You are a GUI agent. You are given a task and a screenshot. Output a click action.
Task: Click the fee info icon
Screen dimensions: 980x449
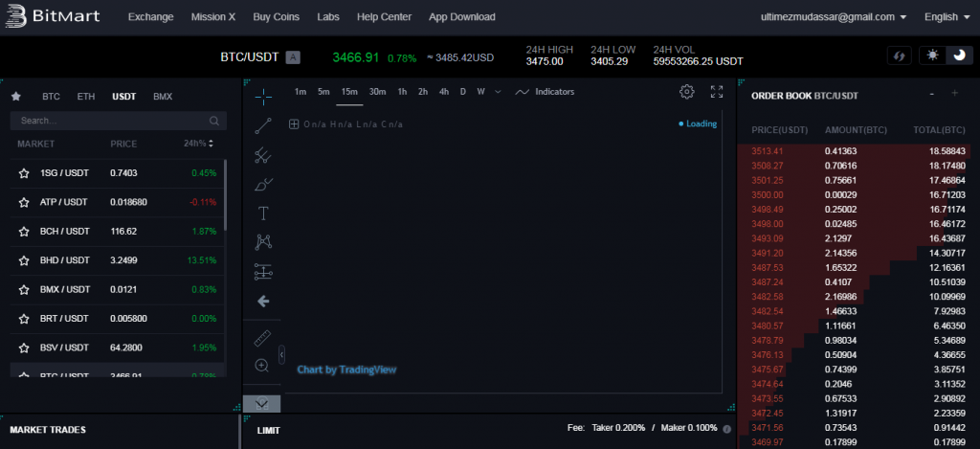click(727, 429)
